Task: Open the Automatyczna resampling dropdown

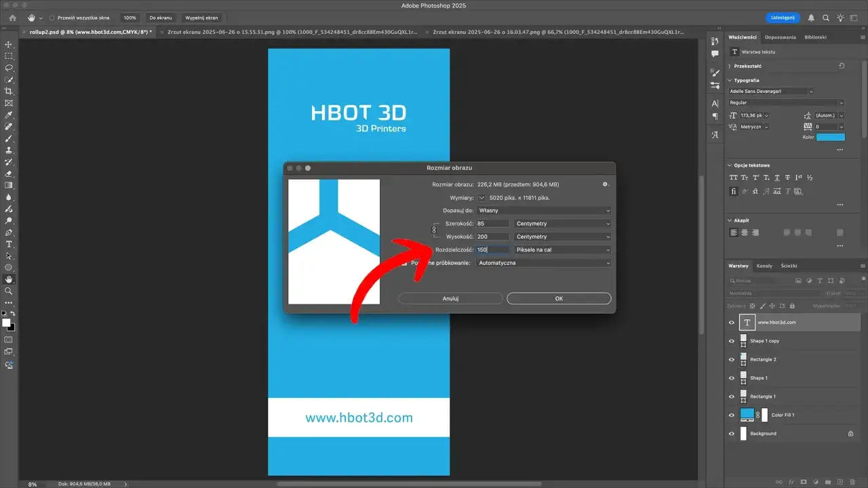Action: pyautogui.click(x=544, y=263)
